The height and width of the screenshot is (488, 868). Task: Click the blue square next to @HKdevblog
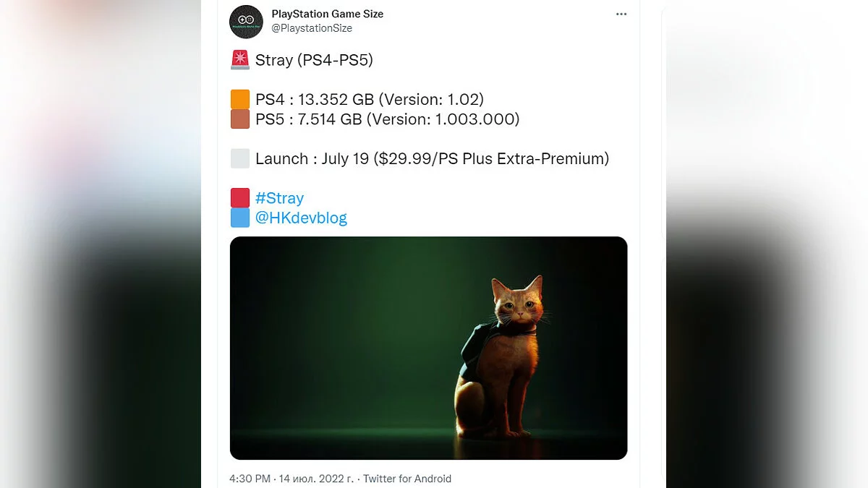pos(240,218)
